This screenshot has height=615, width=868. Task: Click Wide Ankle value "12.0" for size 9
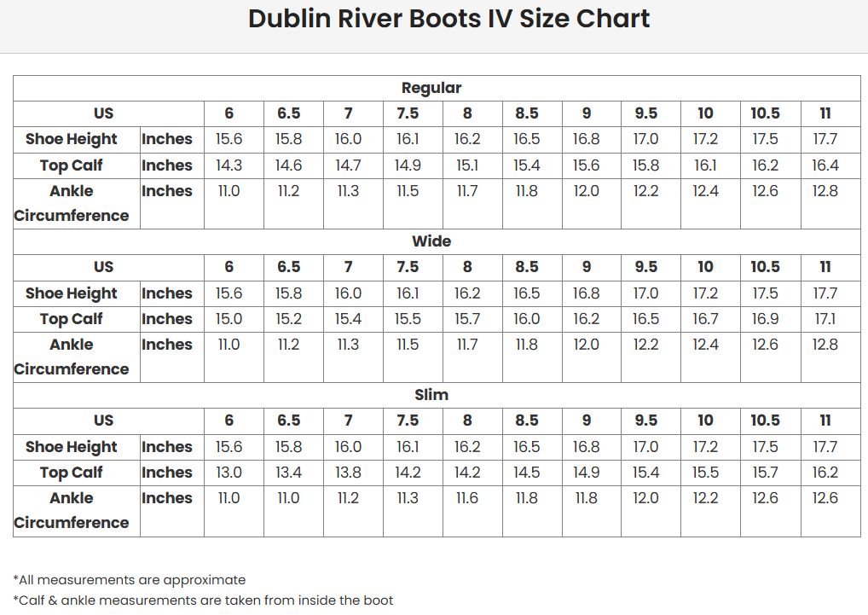[x=587, y=345]
